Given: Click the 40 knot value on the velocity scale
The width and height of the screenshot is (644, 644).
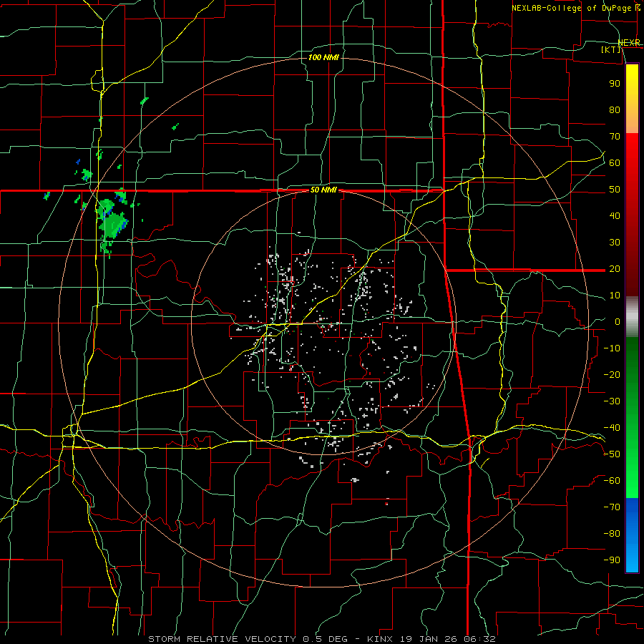Looking at the screenshot, I should point(615,215).
